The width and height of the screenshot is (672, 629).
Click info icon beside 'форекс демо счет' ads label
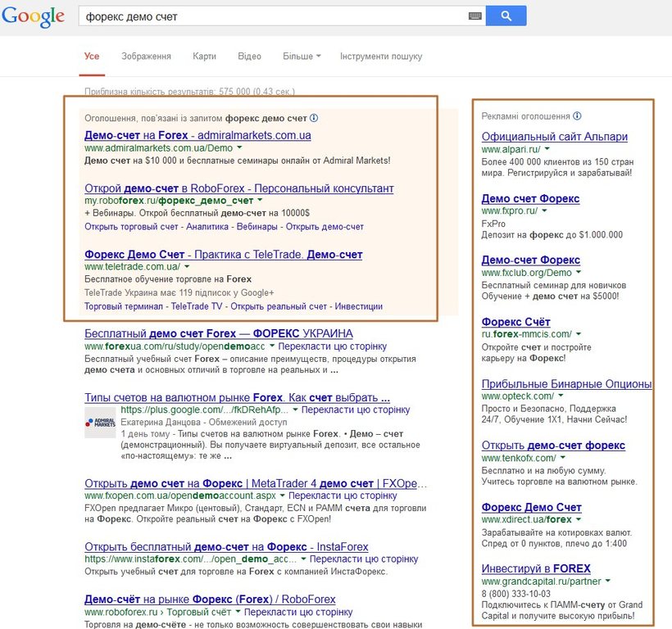click(314, 118)
